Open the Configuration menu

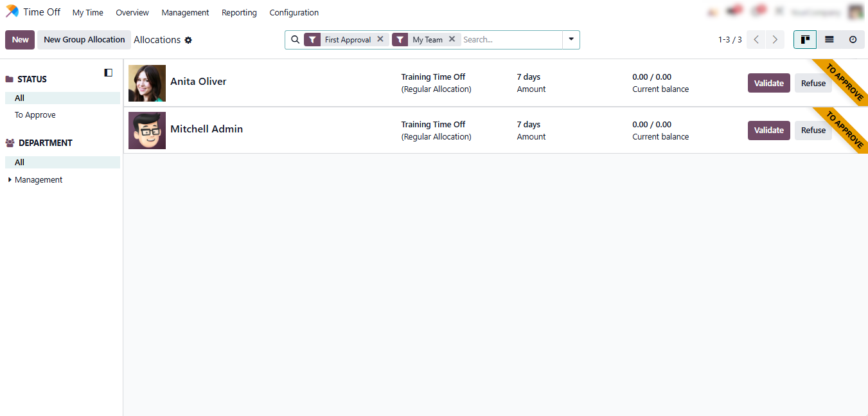point(294,12)
